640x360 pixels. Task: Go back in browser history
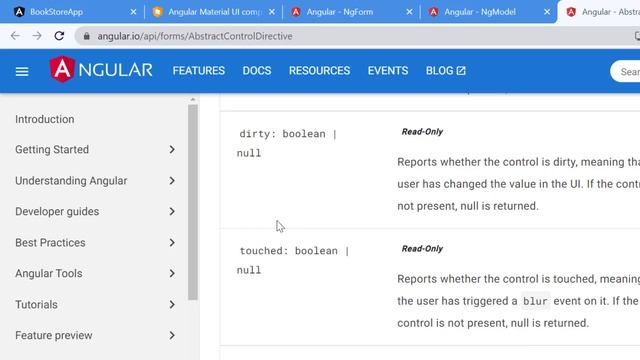[x=16, y=36]
